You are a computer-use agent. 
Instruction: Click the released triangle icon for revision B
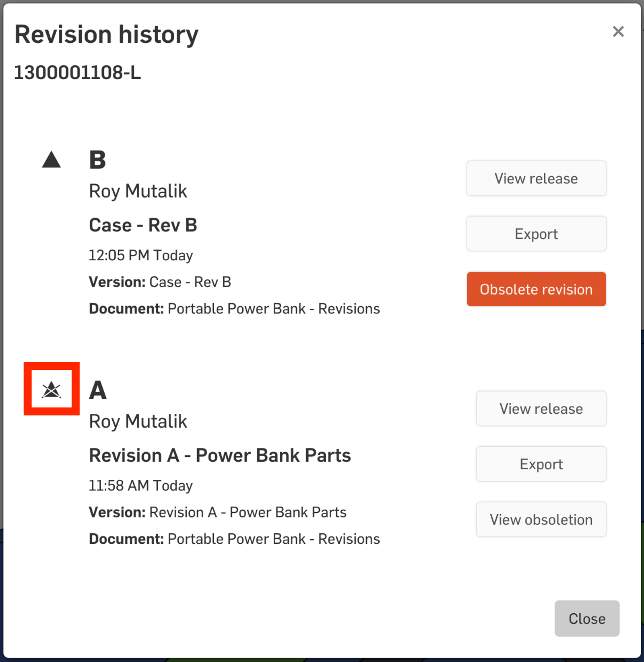coord(51,160)
